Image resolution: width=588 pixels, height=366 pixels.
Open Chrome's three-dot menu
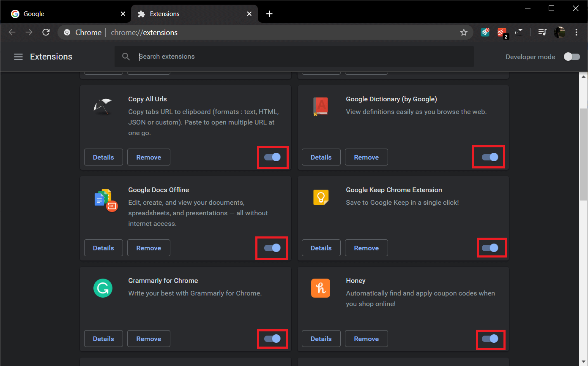[x=577, y=33]
